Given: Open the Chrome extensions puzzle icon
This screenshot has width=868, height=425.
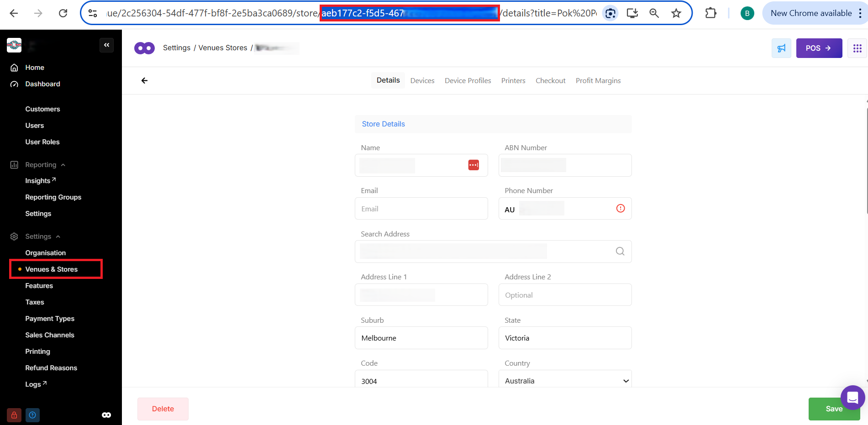Looking at the screenshot, I should pyautogui.click(x=711, y=13).
